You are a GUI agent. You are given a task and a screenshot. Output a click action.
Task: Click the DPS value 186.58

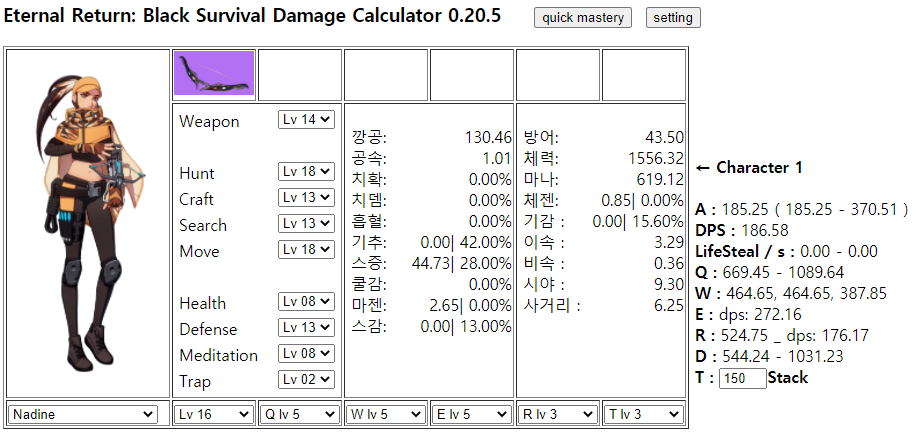pos(765,230)
